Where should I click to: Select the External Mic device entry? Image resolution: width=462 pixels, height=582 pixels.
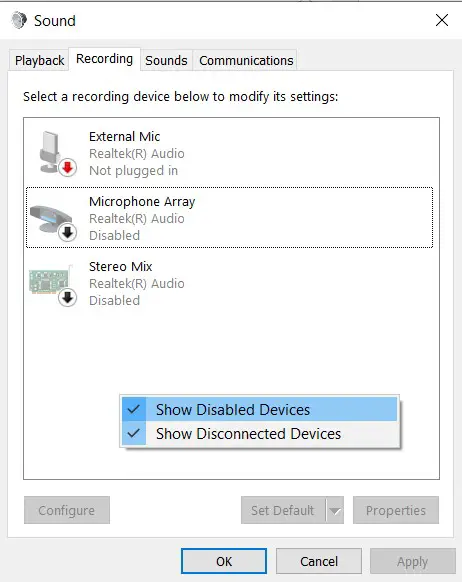click(229, 153)
